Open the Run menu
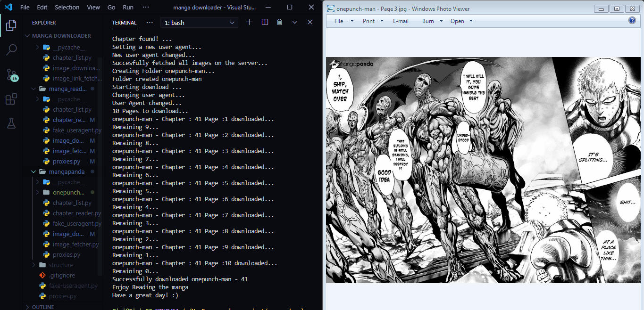This screenshot has height=310, width=644. coord(128,8)
